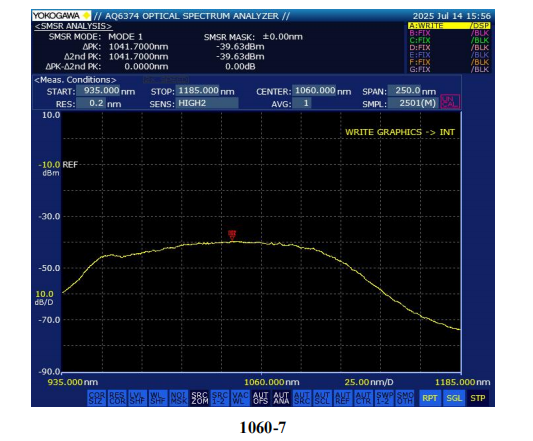Click the 10.0 dB/D scale label
The height and width of the screenshot is (441, 533).
click(x=44, y=298)
